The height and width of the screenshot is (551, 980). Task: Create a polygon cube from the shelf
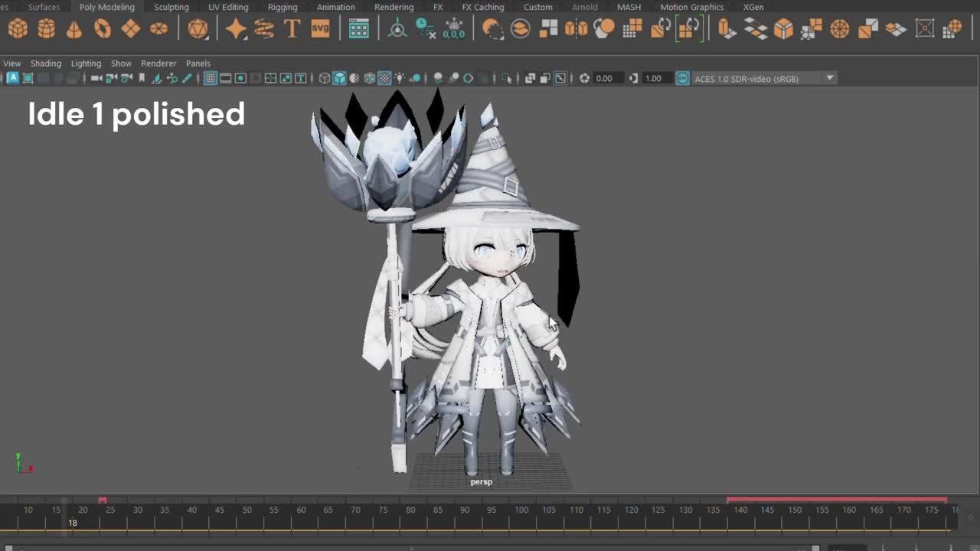[x=18, y=29]
